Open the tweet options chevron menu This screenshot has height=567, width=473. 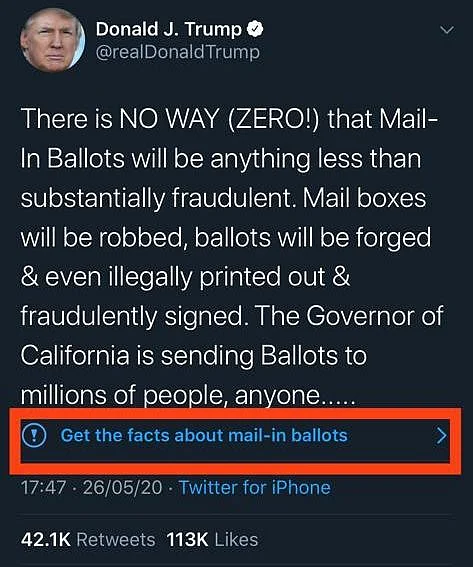tap(447, 30)
